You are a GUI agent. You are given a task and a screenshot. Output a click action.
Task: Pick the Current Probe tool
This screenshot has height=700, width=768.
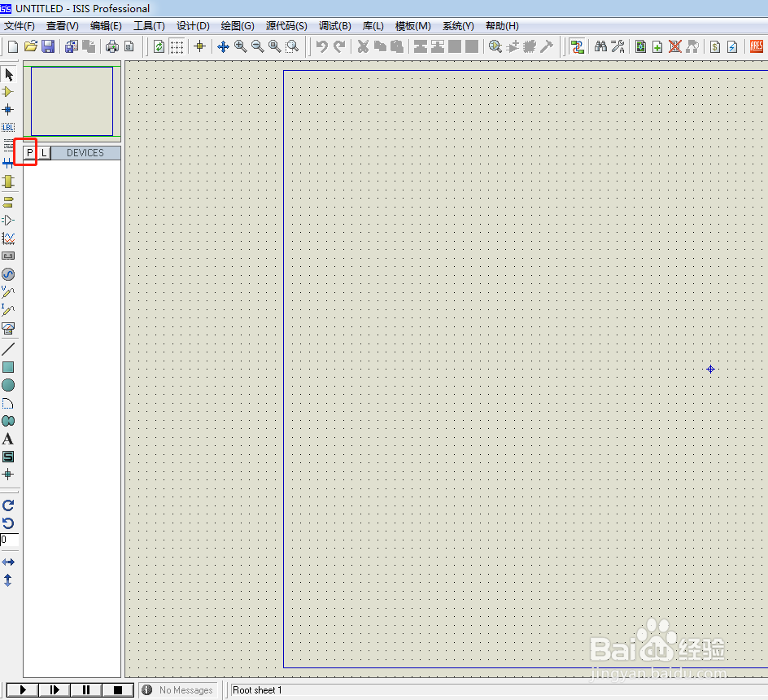8,310
